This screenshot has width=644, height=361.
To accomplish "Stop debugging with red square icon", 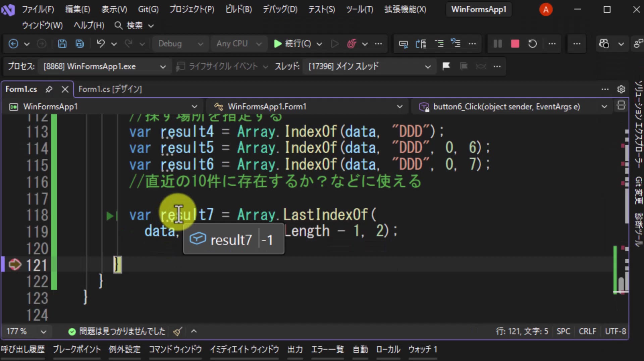I will pyautogui.click(x=515, y=44).
